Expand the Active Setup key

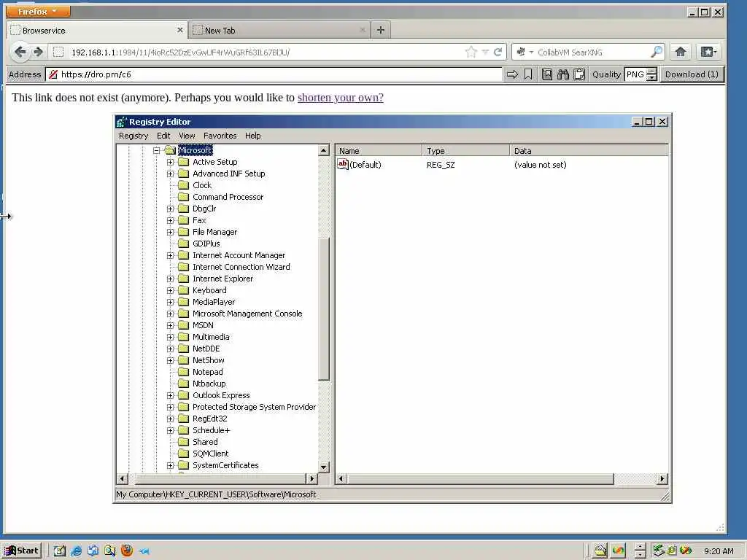pyautogui.click(x=170, y=163)
